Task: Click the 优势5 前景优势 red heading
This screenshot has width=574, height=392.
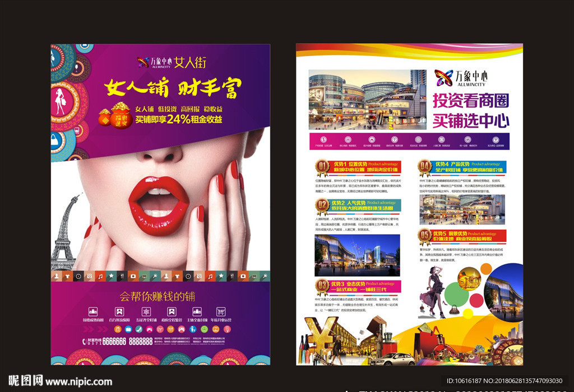Action: (x=470, y=236)
